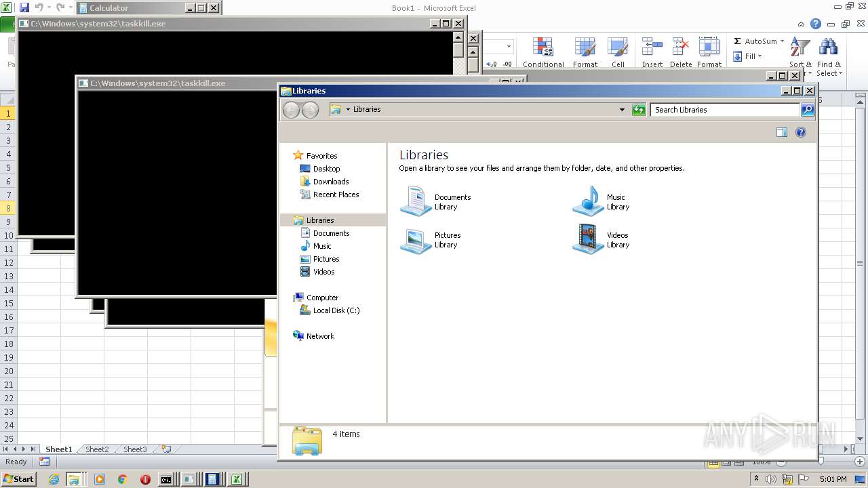
Task: Open Internet Explorer from taskbar
Action: pyautogui.click(x=54, y=479)
